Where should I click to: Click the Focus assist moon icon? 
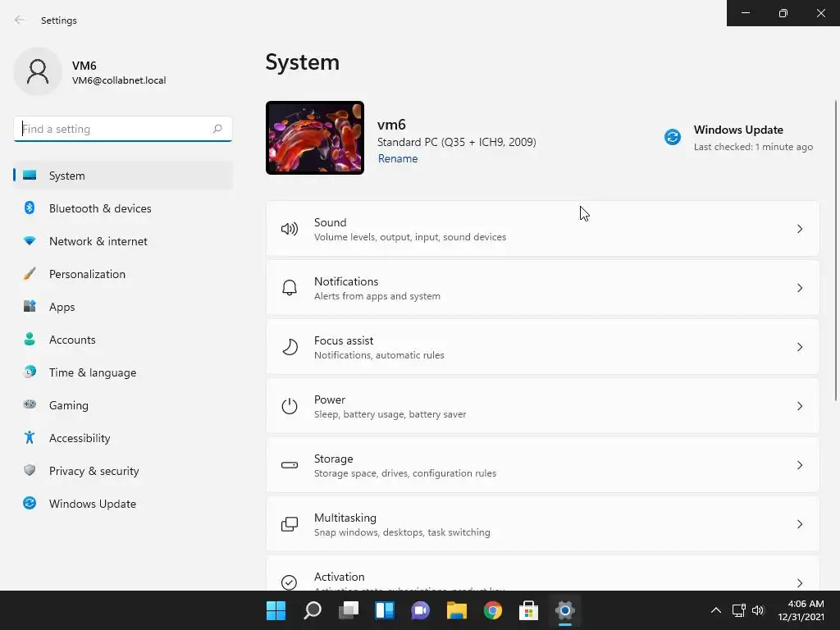pyautogui.click(x=290, y=347)
